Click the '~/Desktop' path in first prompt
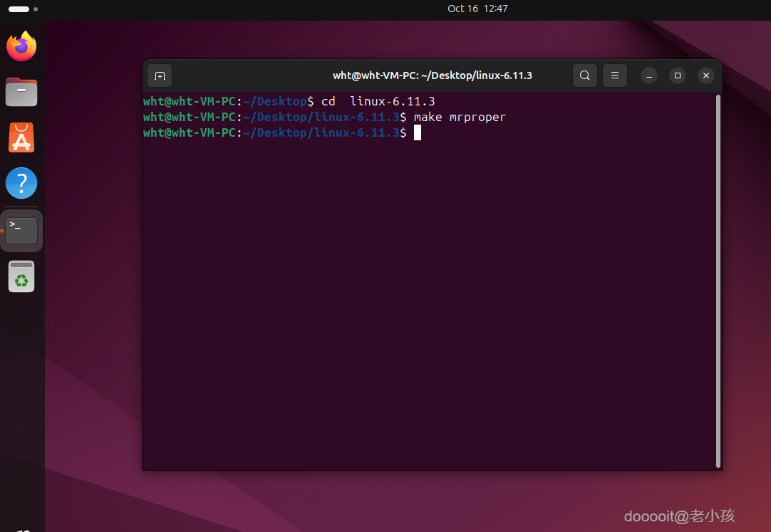Screen dimensions: 771x532 coord(275,102)
